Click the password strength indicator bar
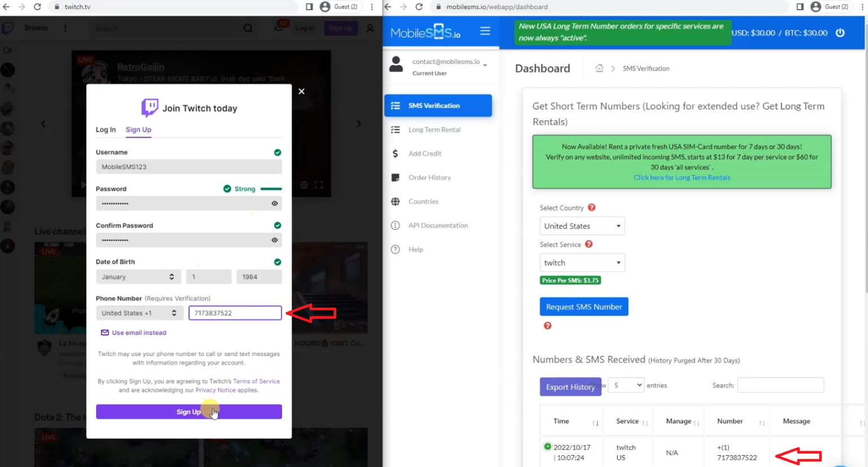The image size is (868, 467). tap(271, 189)
